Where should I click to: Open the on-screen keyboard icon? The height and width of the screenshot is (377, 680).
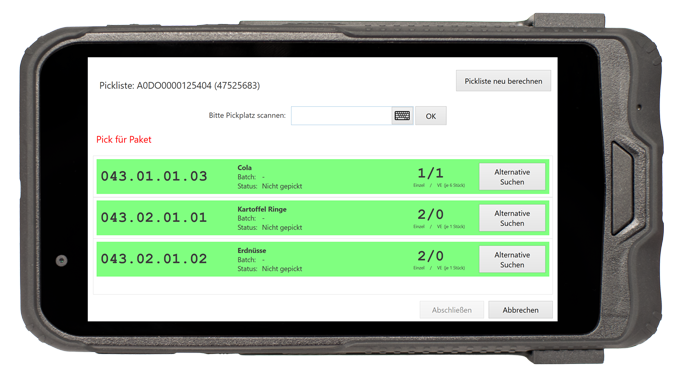[x=402, y=116]
